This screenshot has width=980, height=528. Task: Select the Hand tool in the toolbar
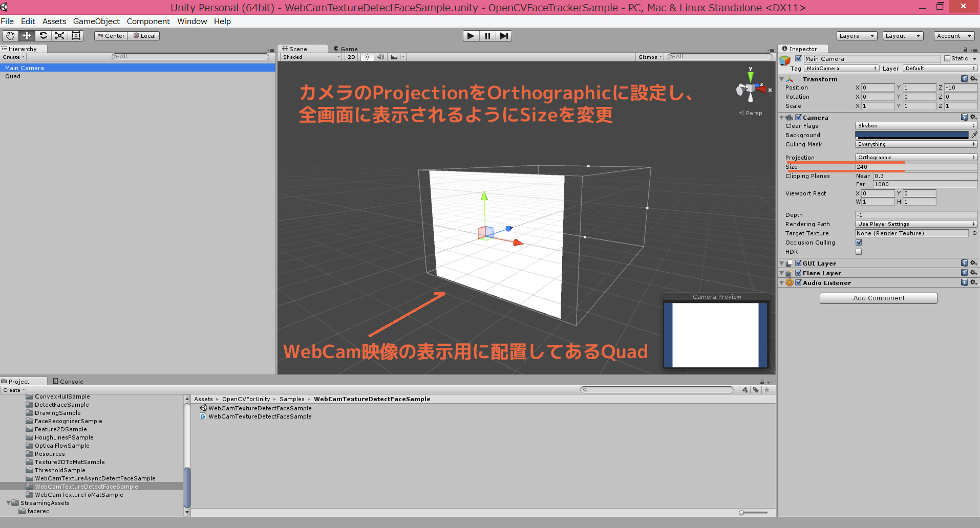pyautogui.click(x=9, y=36)
